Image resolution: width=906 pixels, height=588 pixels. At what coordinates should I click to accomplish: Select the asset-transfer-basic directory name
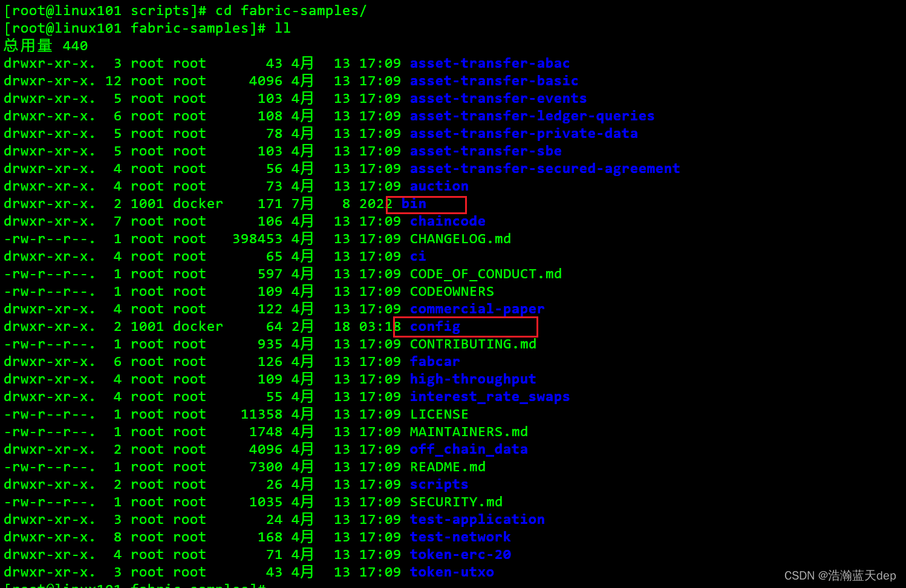494,81
